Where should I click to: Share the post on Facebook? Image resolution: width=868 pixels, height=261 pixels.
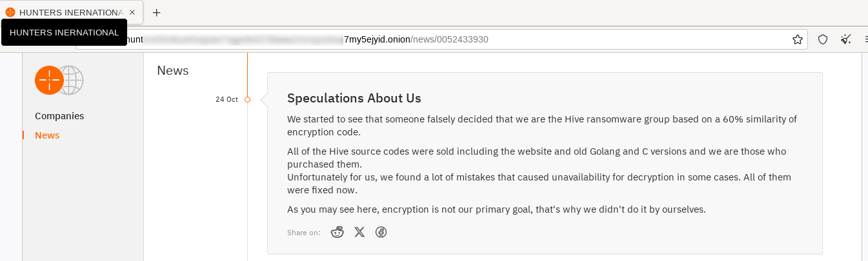point(381,232)
